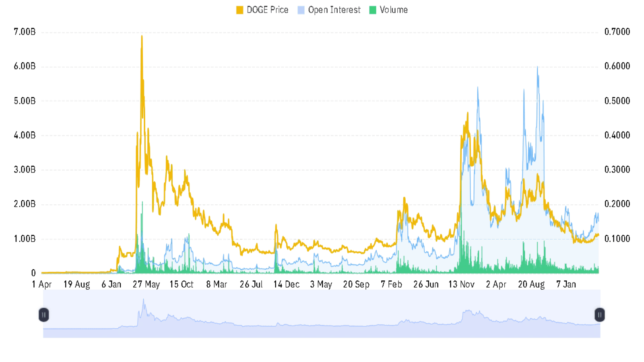The image size is (644, 362).
Task: Click the range navigator mini chart
Action: pos(322,314)
